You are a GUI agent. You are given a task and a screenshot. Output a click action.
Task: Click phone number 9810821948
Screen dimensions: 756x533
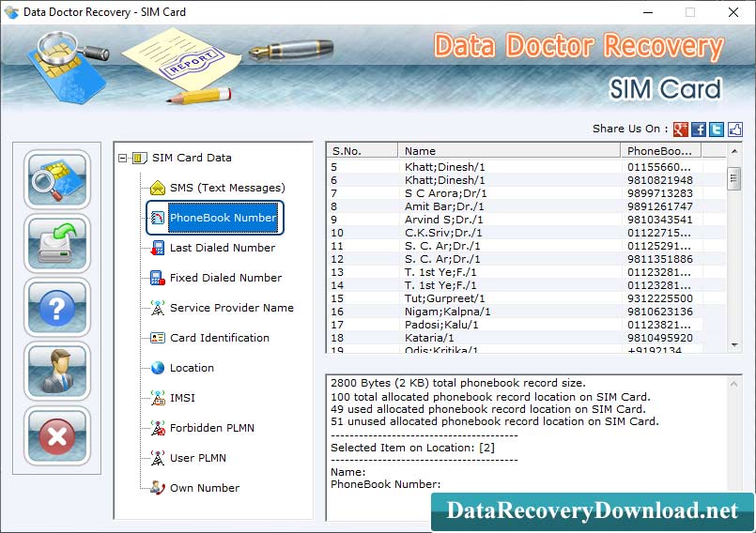click(x=660, y=180)
